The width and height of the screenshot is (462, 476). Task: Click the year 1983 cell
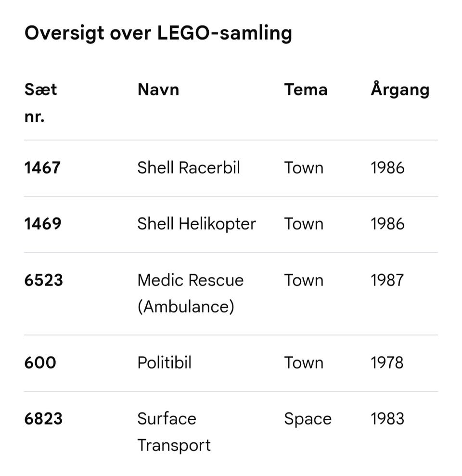(x=387, y=419)
